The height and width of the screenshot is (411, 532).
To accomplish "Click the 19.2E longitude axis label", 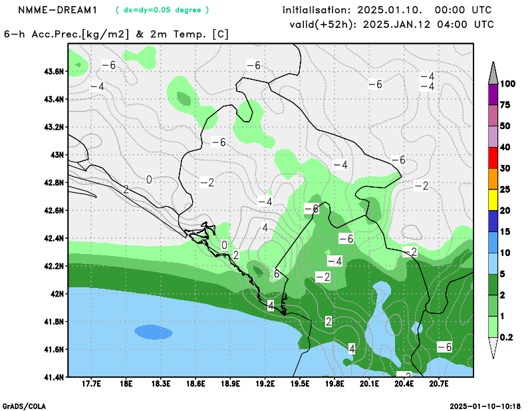I will pos(265,384).
